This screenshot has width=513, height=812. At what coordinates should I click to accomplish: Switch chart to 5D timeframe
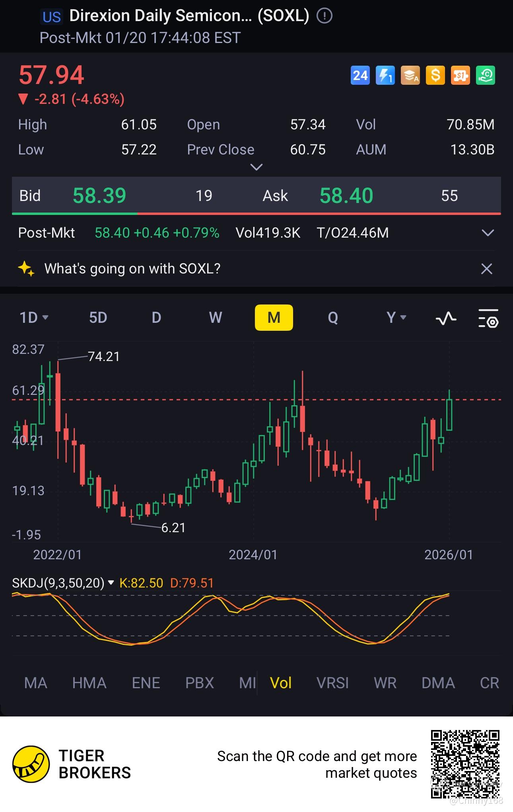pos(98,318)
